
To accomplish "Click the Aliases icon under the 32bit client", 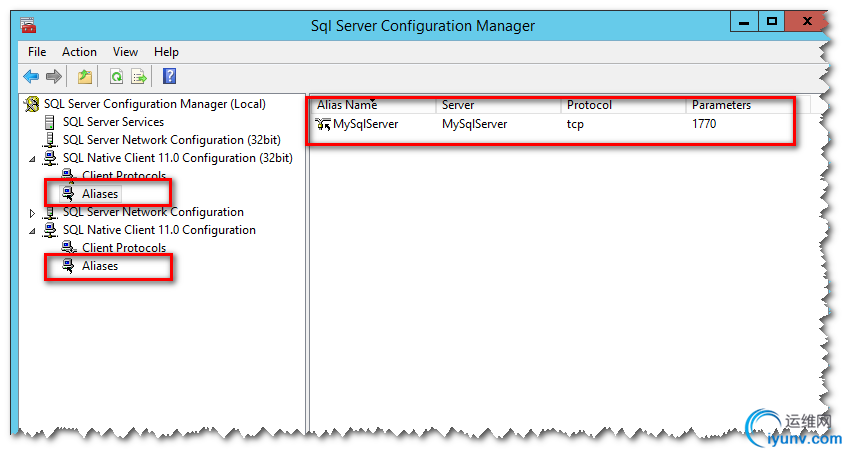I will 68,194.
